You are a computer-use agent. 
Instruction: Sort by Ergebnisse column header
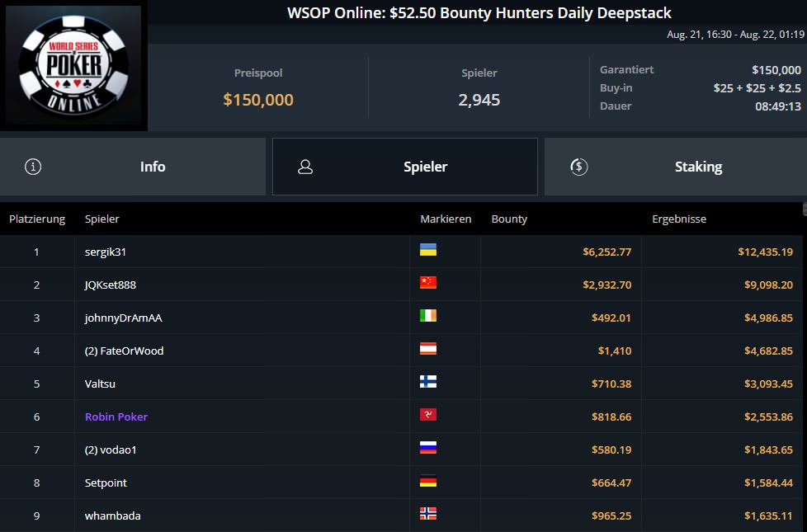(x=679, y=219)
